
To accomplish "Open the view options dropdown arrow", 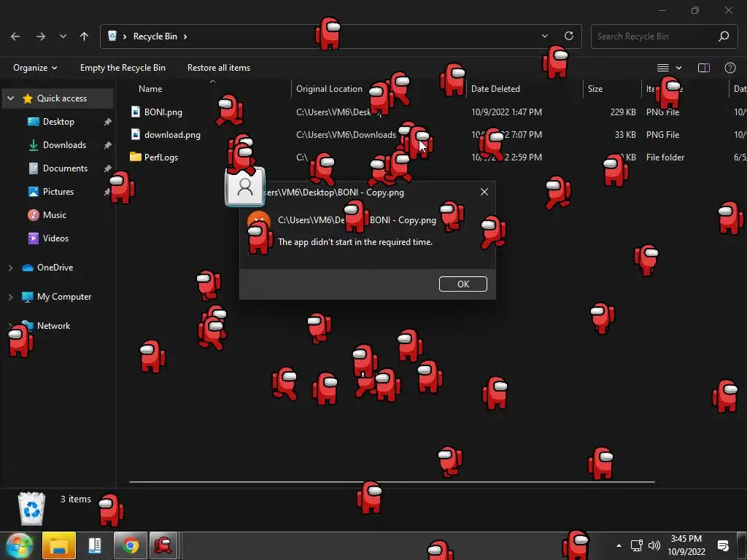I will pyautogui.click(x=679, y=68).
